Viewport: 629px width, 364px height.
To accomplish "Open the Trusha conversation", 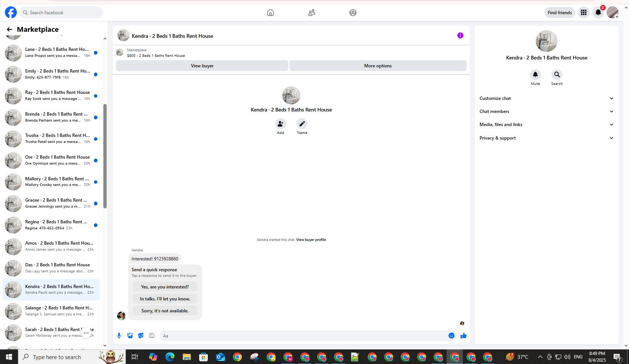I will (51, 139).
